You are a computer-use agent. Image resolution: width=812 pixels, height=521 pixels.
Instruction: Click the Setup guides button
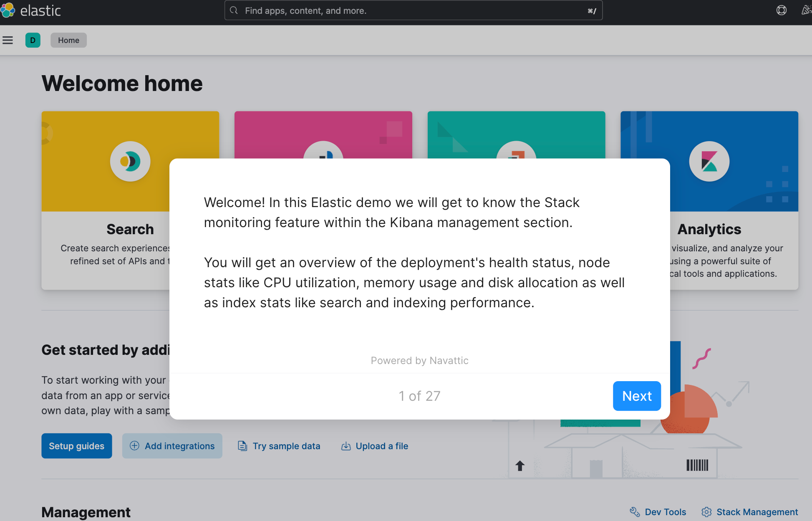[77, 446]
